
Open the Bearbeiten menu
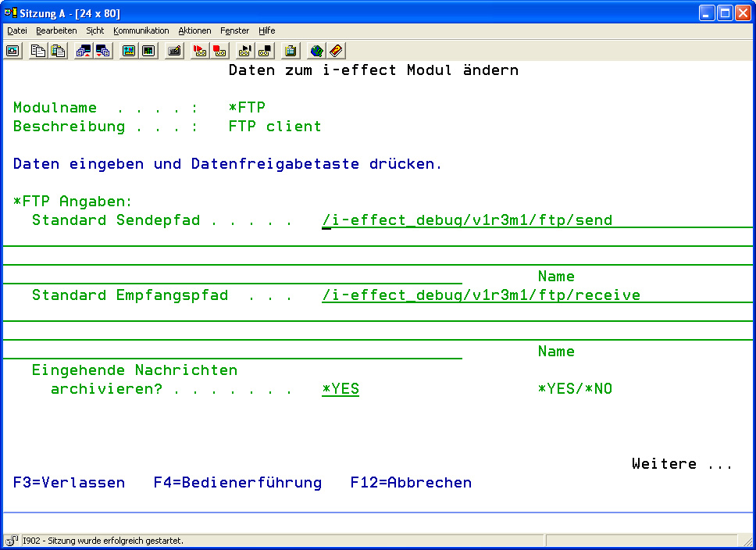click(x=56, y=30)
